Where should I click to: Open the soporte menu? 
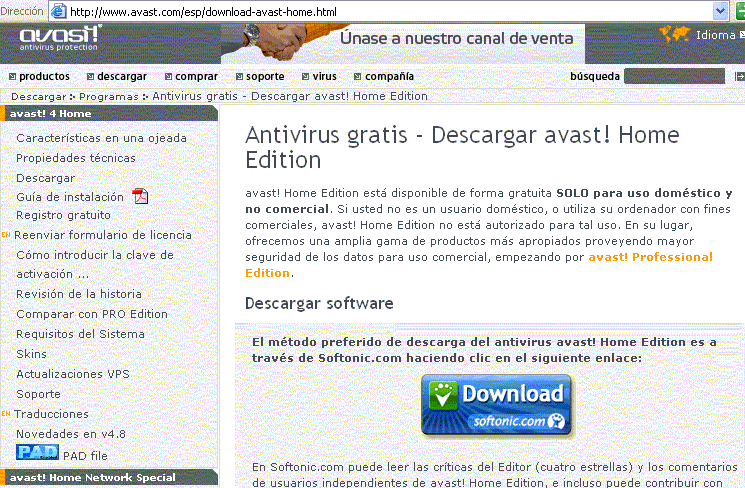[260, 77]
